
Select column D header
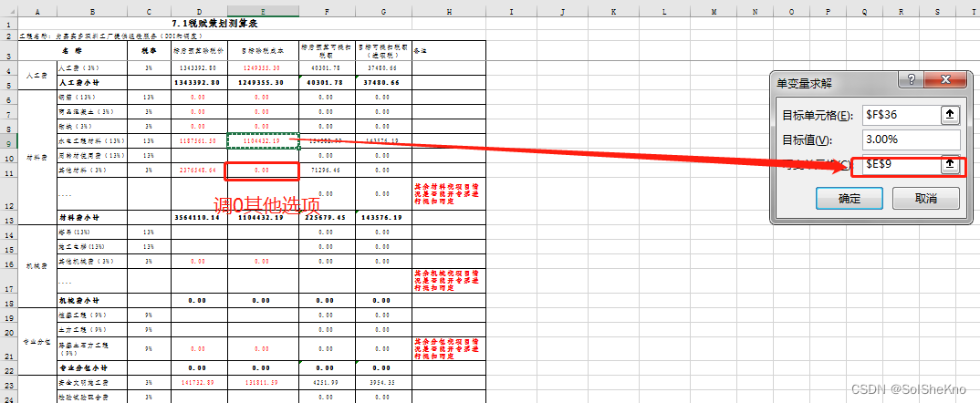click(x=199, y=12)
